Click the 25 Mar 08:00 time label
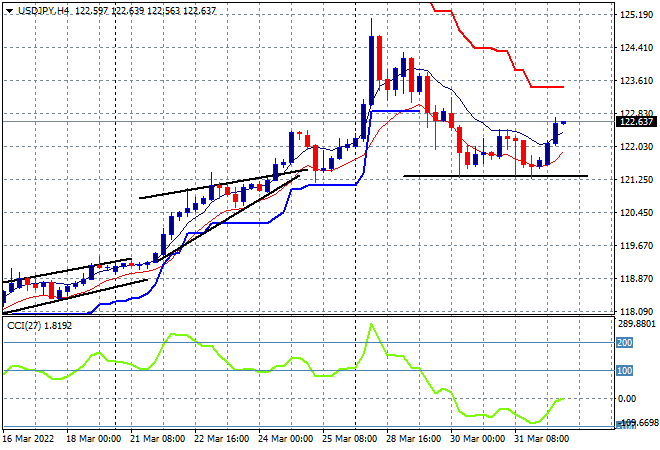 pyautogui.click(x=349, y=439)
